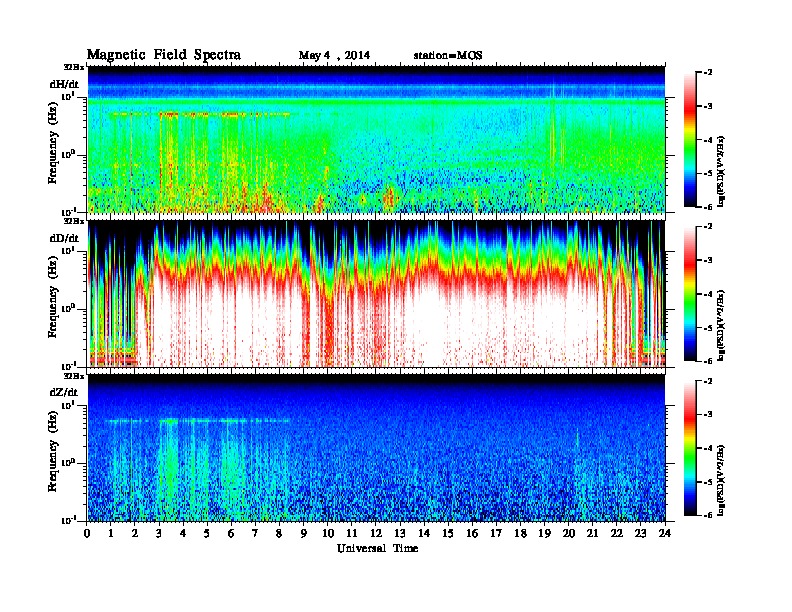This screenshot has width=792, height=612.
Task: Click hour "24" on the time axis
Action: [x=665, y=533]
